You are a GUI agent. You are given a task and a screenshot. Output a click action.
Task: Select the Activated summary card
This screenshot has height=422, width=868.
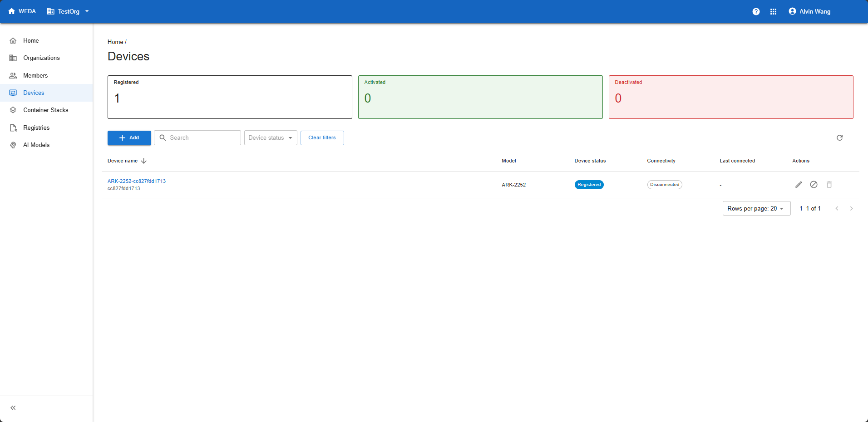480,97
